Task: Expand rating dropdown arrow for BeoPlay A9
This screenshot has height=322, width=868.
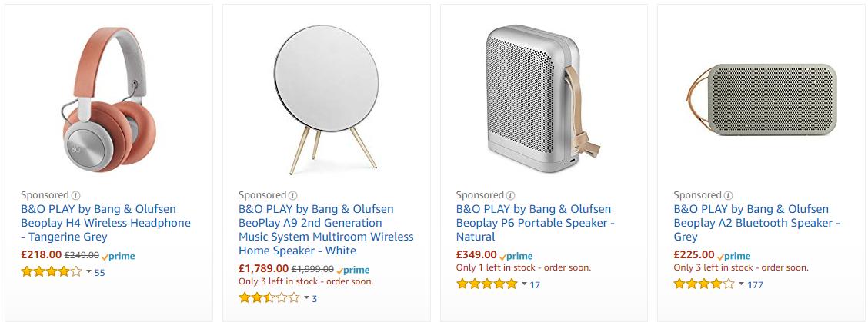Action: click(x=306, y=297)
